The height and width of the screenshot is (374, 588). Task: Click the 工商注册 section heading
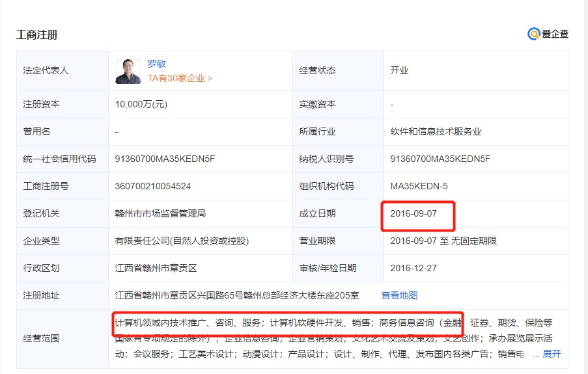[x=37, y=35]
